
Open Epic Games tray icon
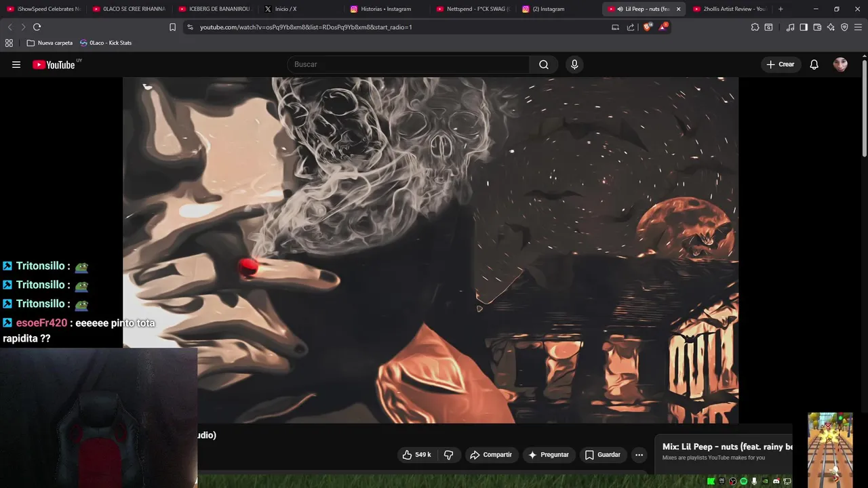coord(722,481)
